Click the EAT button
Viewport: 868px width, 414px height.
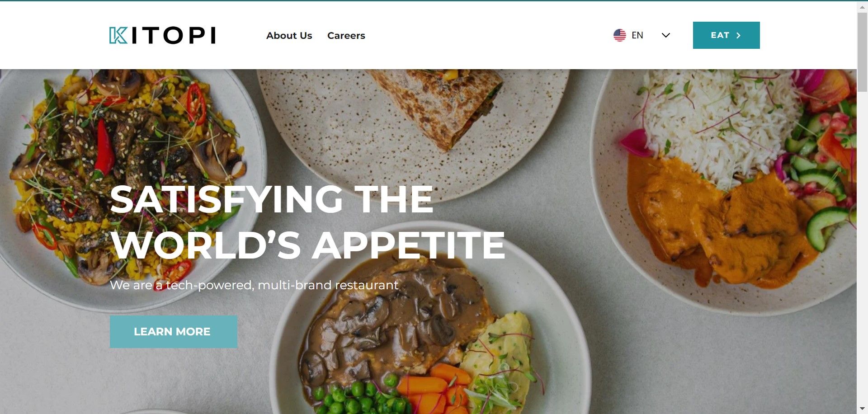[726, 35]
